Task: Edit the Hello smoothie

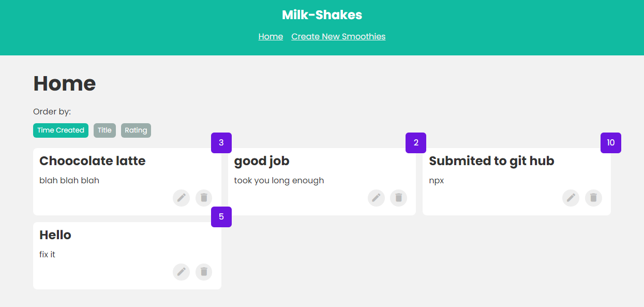Action: tap(181, 272)
